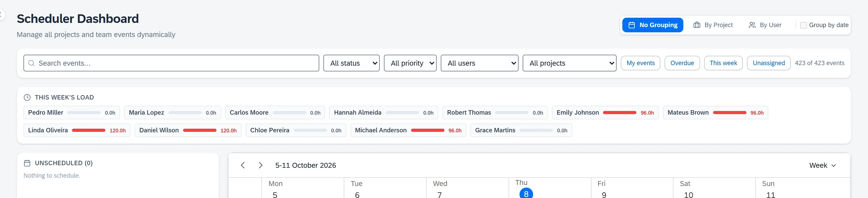
Task: Click the briefcase icon on By Project
Action: click(697, 25)
